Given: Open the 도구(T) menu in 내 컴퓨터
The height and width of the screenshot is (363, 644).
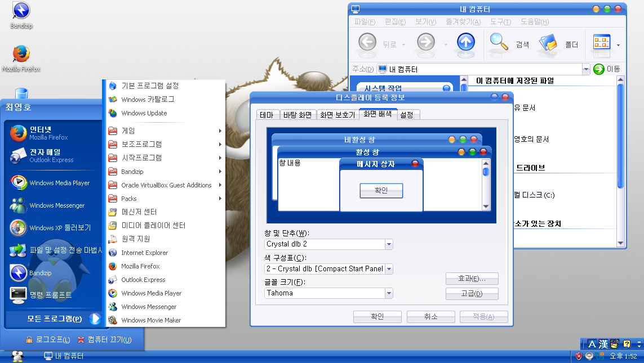Looking at the screenshot, I should pyautogui.click(x=500, y=22).
